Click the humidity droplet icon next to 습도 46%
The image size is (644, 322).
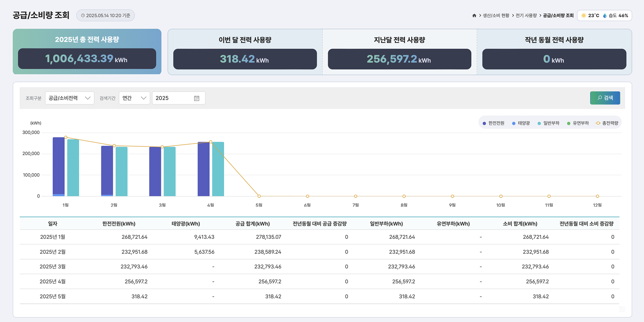[x=605, y=15]
